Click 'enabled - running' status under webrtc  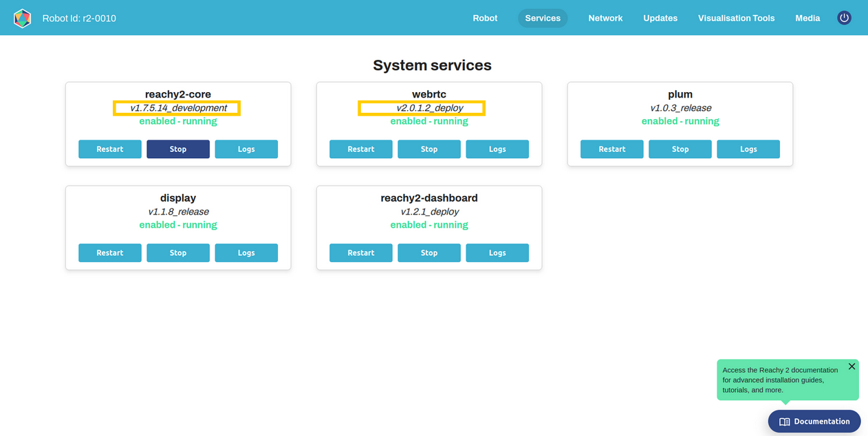[x=429, y=121]
